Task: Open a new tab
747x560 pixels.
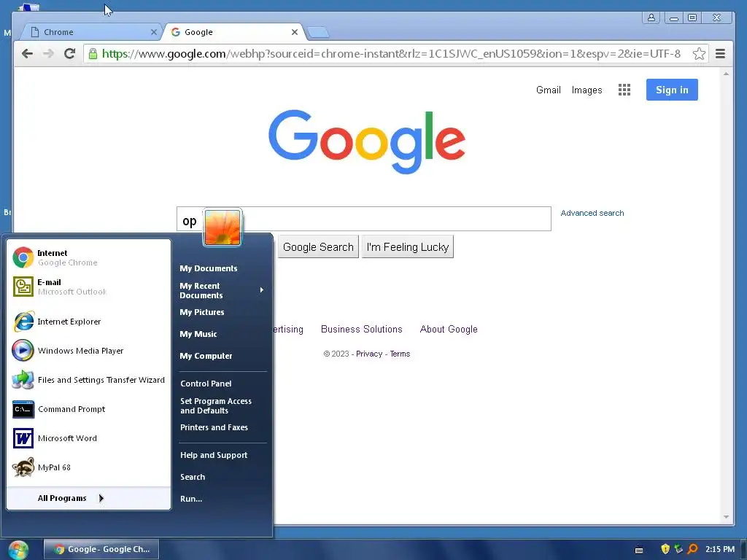Action: click(318, 32)
